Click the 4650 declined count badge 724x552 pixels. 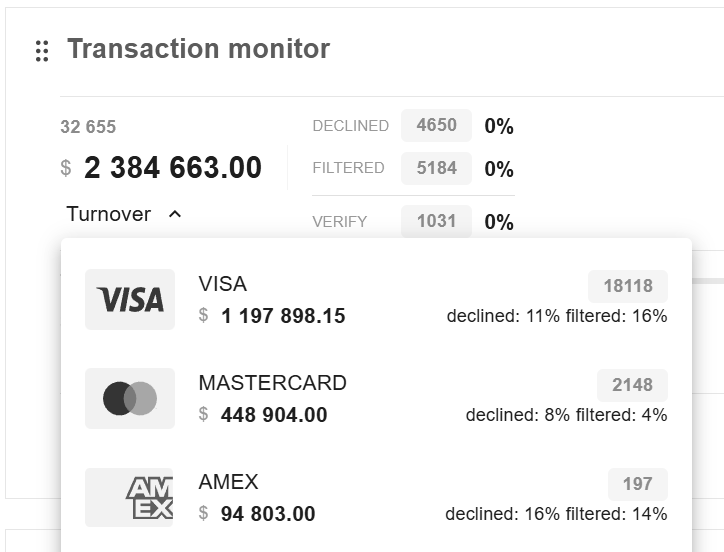[x=436, y=126]
